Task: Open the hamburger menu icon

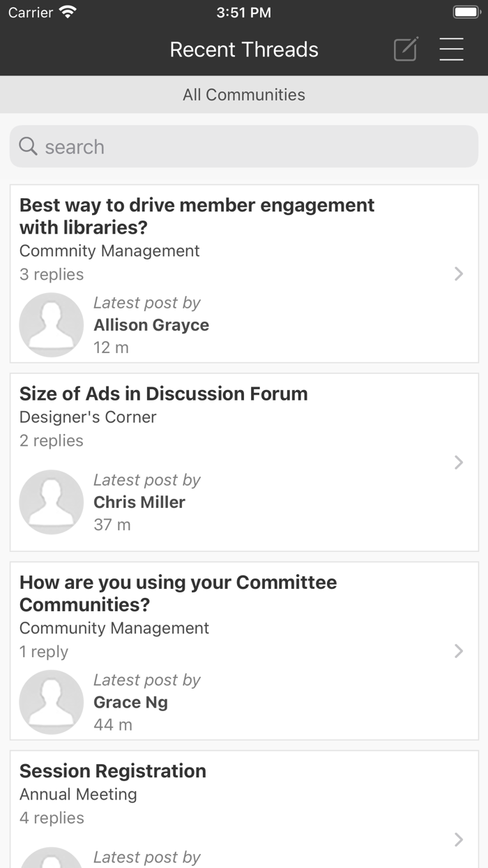Action: [x=452, y=49]
